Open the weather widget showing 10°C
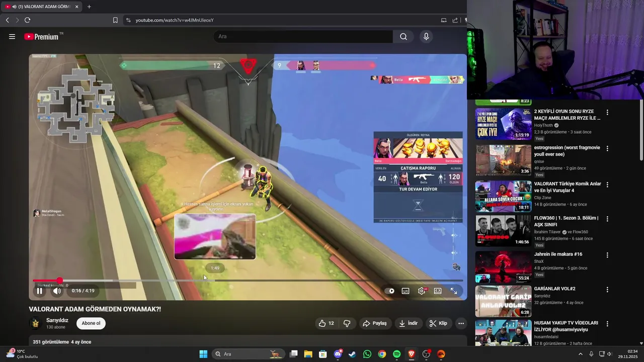This screenshot has height=362, width=644. (x=22, y=354)
